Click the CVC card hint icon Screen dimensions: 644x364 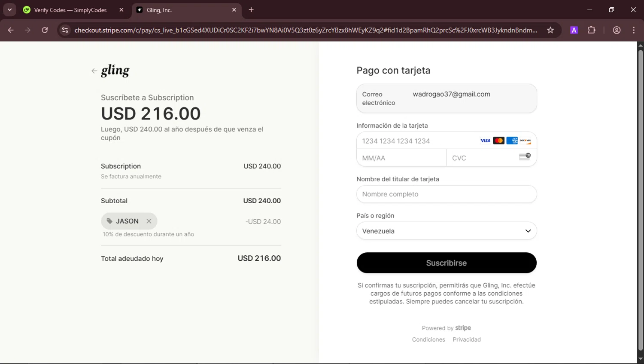point(525,157)
